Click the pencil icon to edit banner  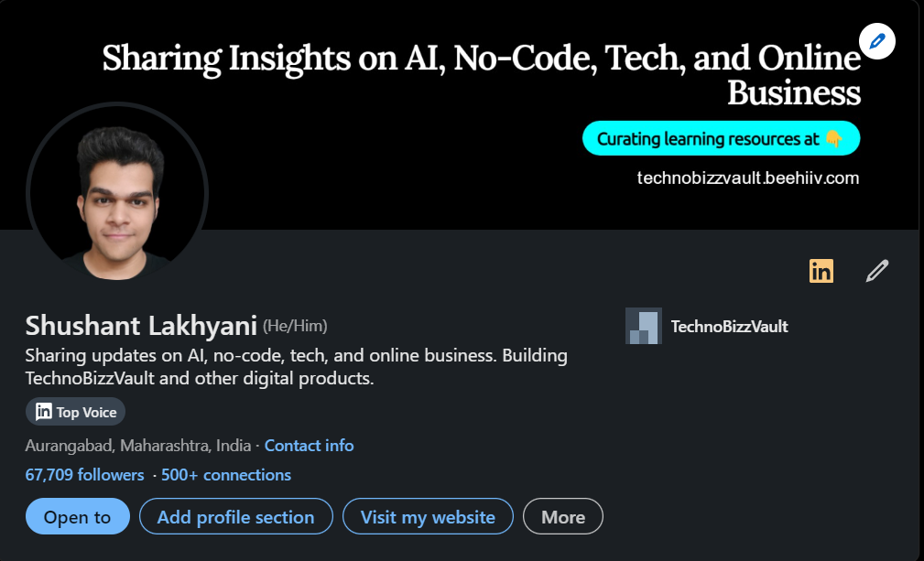point(876,40)
